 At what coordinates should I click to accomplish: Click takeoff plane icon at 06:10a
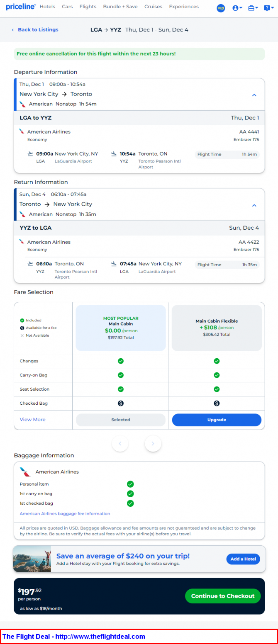(30, 264)
